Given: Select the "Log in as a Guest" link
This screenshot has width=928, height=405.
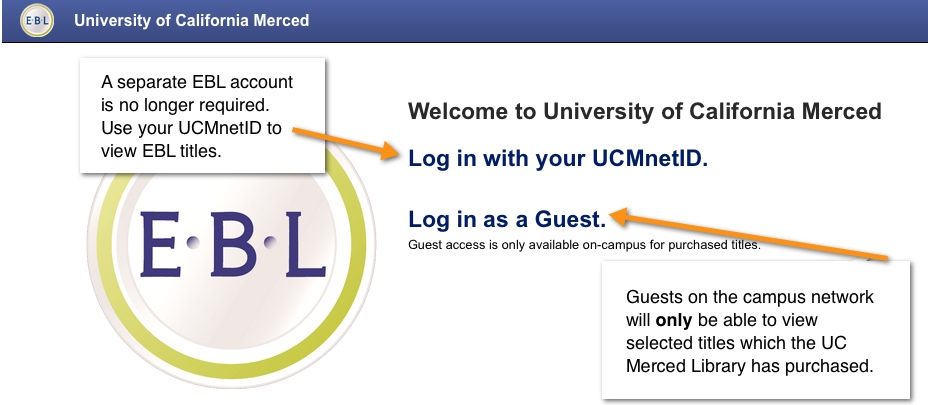Looking at the screenshot, I should pos(507,219).
